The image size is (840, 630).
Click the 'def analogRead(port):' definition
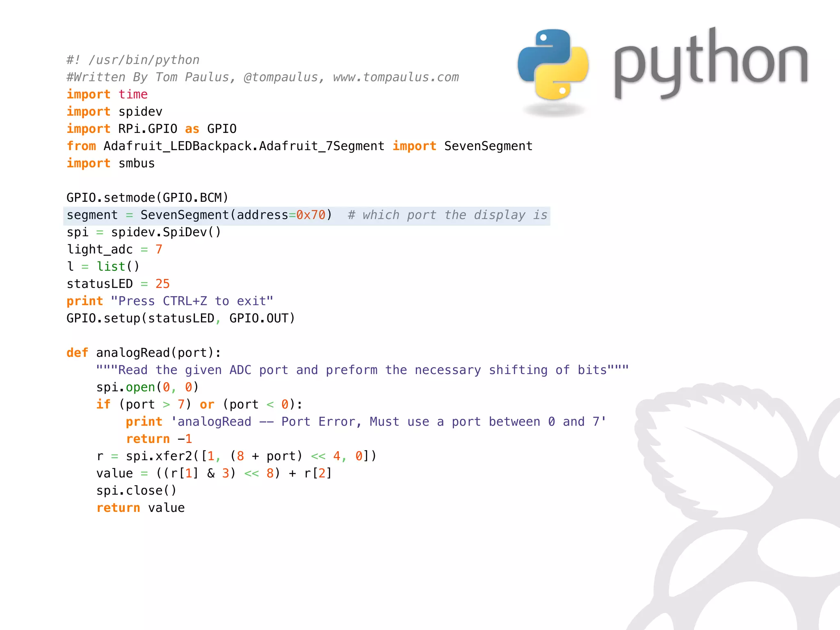pos(144,353)
